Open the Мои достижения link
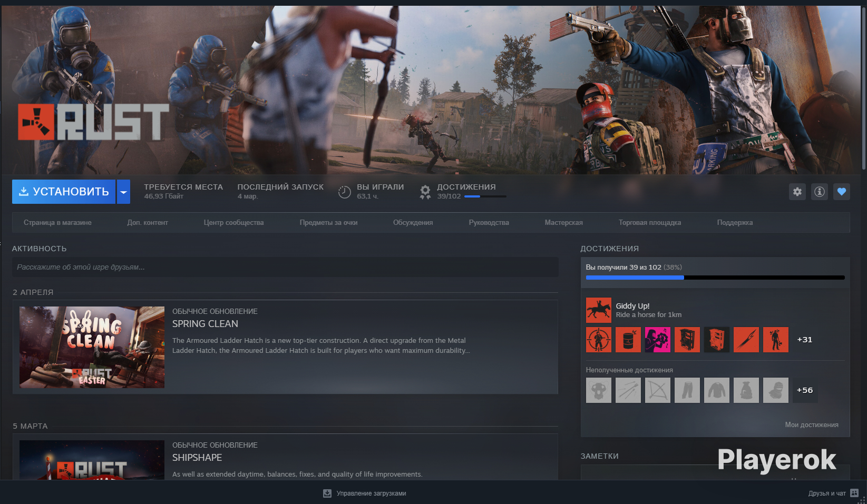The height and width of the screenshot is (504, 867). 812,425
